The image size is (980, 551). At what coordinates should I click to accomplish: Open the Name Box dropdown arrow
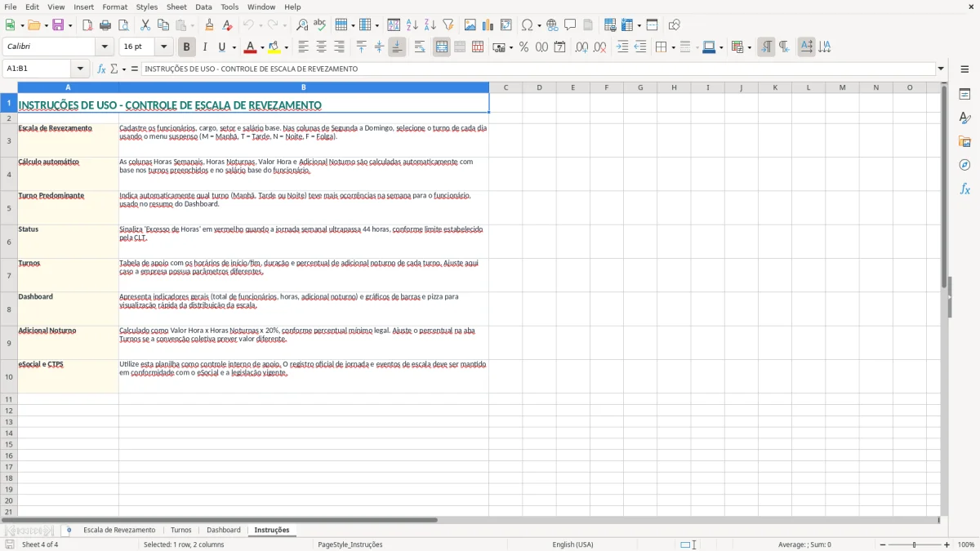(80, 69)
